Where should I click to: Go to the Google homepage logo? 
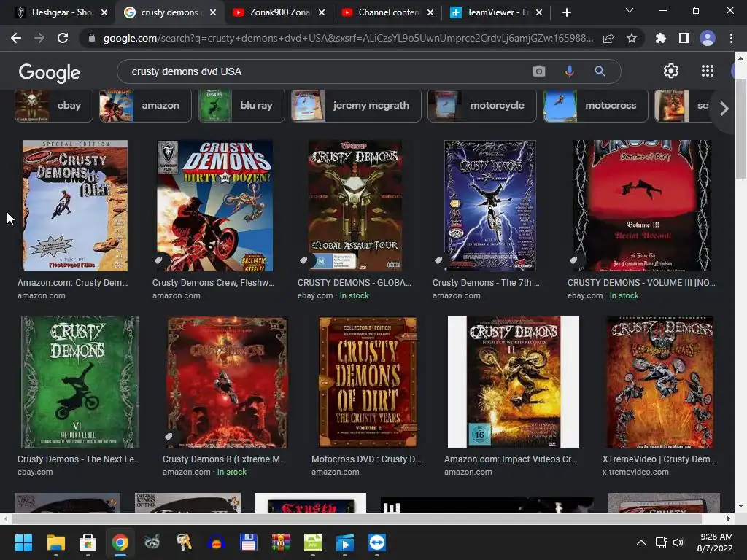tap(50, 72)
